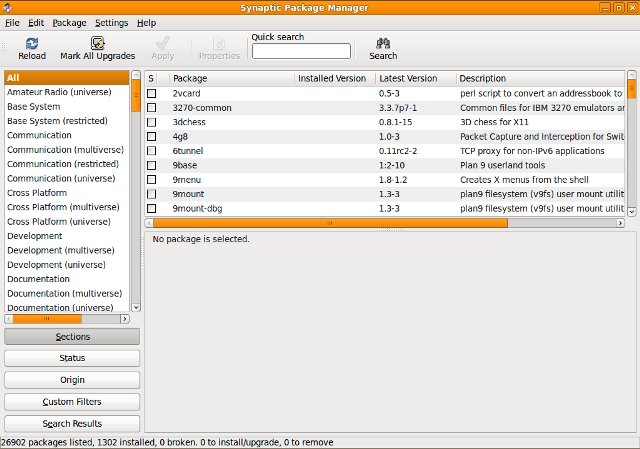Image resolution: width=640 pixels, height=449 pixels.
Task: Click the Reload toolbar icon
Action: 32,43
